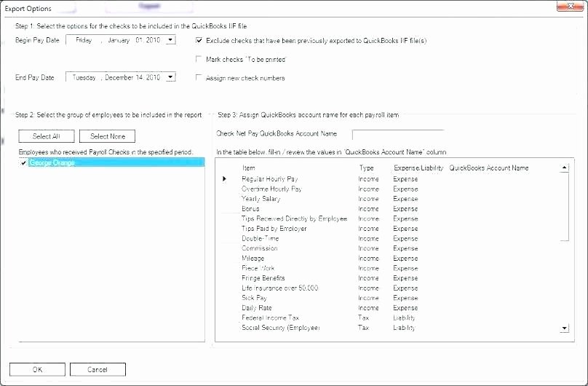Select 'Life Insurance over 50,000' item
588x386 pixels.
[279, 288]
